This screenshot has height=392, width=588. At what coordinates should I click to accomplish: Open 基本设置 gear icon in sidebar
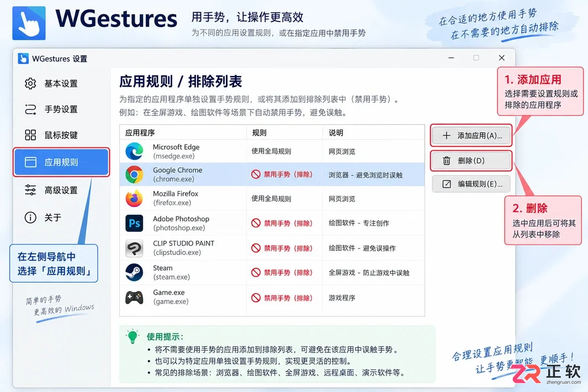click(30, 83)
